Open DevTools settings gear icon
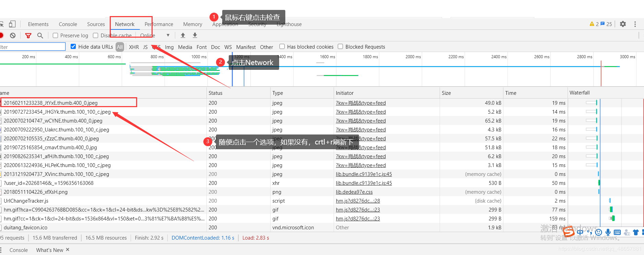Screen dimensions: 644x255 (x=623, y=24)
